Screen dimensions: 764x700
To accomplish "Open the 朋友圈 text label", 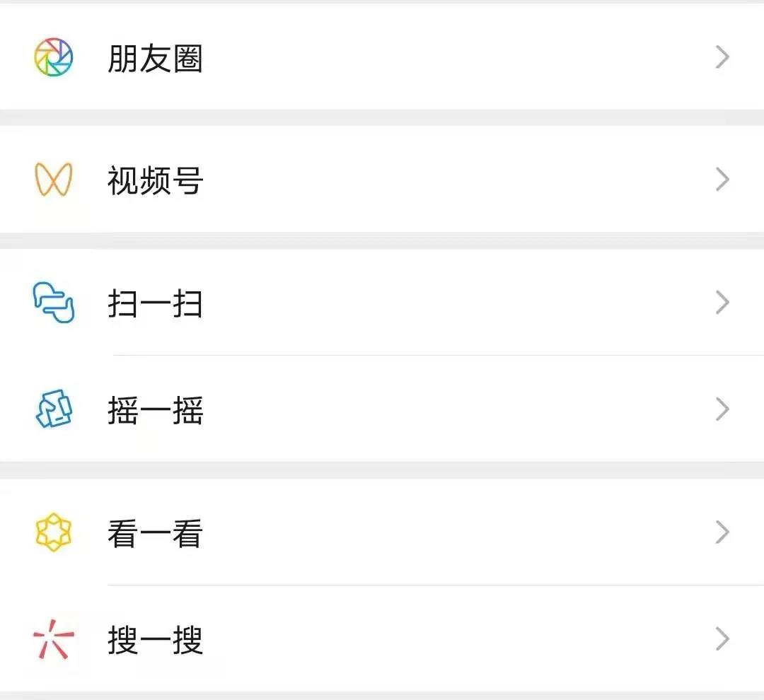I will (x=155, y=59).
